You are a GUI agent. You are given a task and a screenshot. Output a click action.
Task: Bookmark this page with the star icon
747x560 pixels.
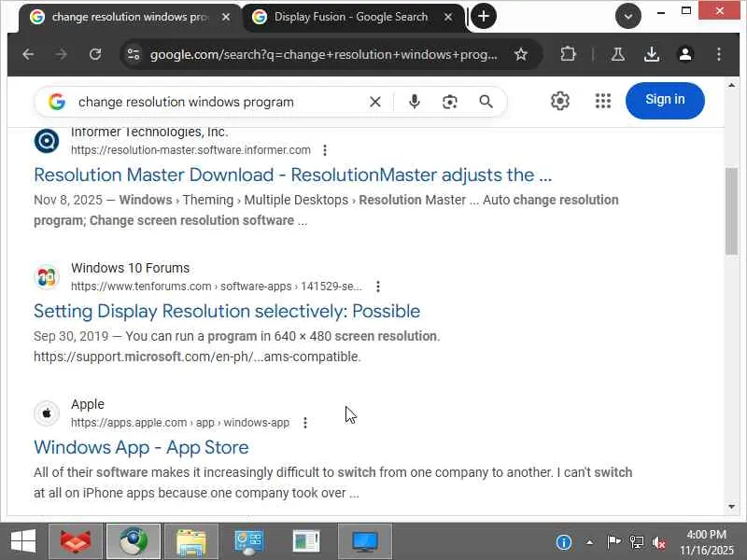pyautogui.click(x=521, y=54)
